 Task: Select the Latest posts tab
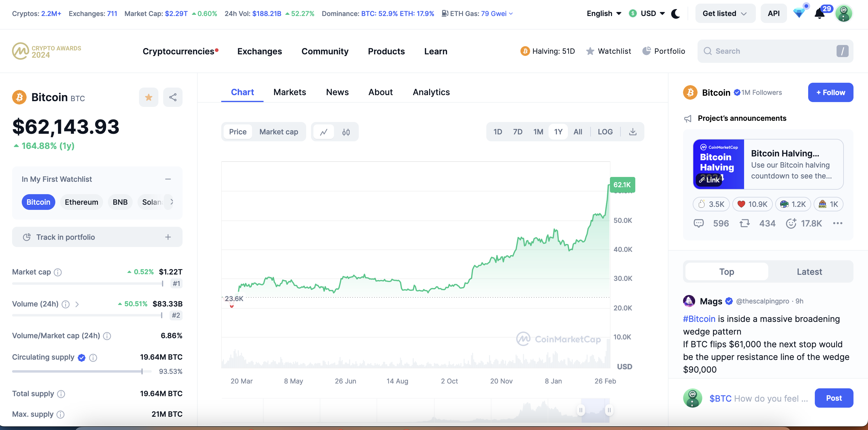pos(809,272)
